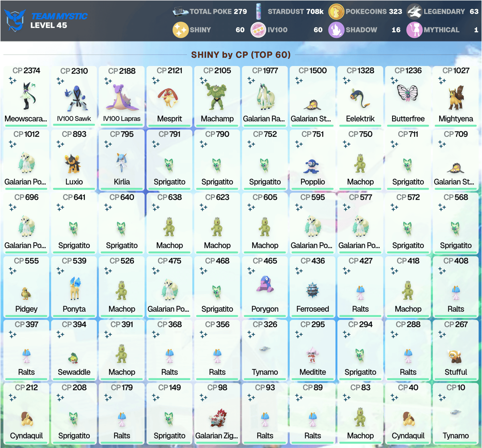Click the Ferroseed sprite
This screenshot has height=448, width=482.
313,290
